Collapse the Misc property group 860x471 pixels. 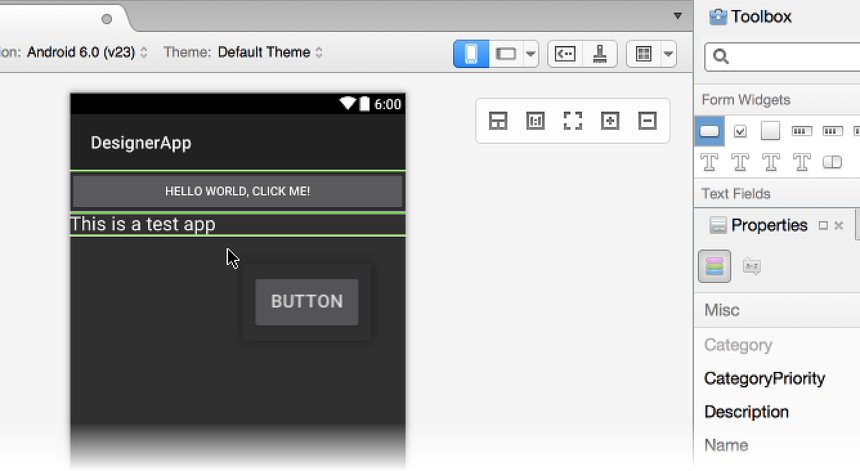click(x=777, y=310)
